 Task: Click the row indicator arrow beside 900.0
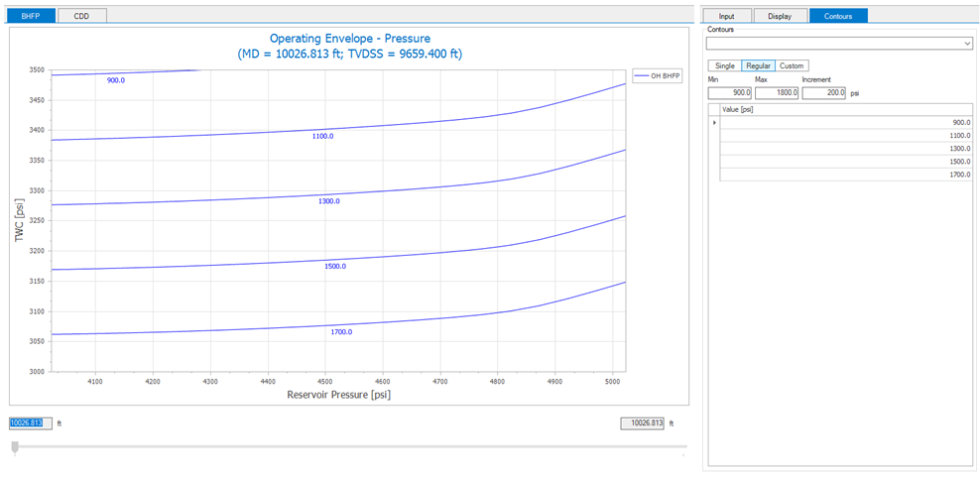click(714, 122)
